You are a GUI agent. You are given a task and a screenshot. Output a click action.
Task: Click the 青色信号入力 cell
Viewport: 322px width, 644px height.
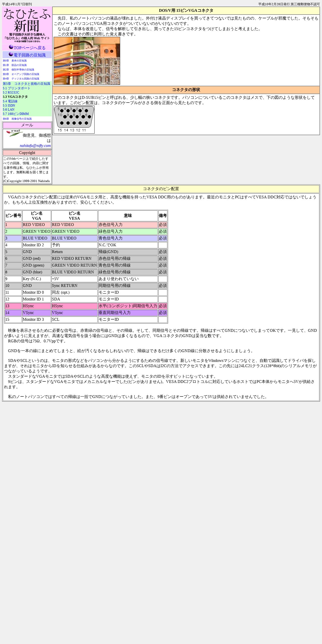coord(128,238)
